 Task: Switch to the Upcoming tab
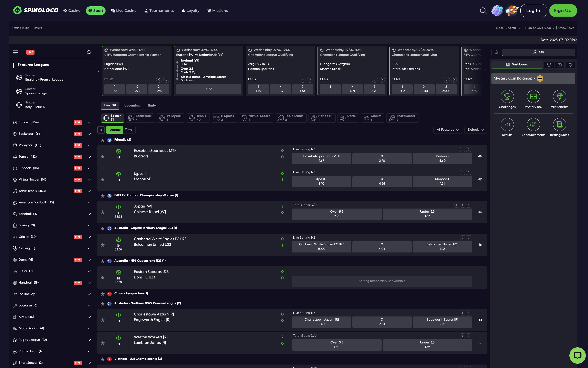(x=132, y=106)
